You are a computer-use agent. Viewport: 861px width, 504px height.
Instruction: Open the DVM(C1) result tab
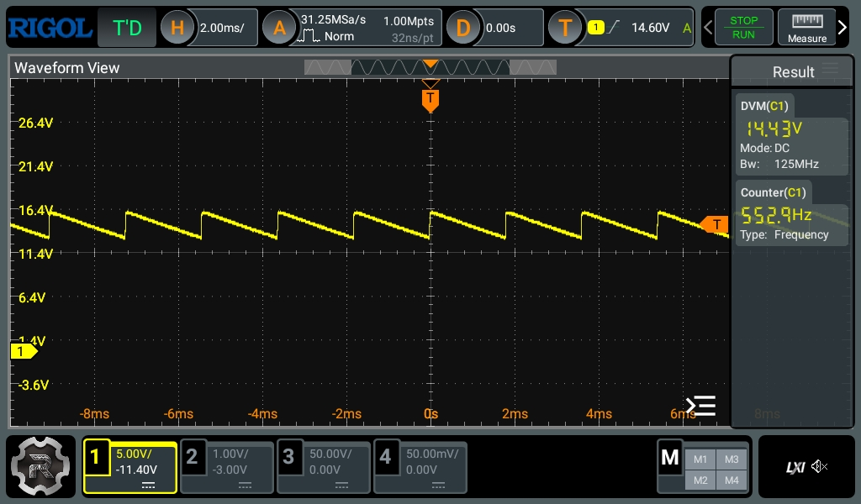click(x=764, y=106)
